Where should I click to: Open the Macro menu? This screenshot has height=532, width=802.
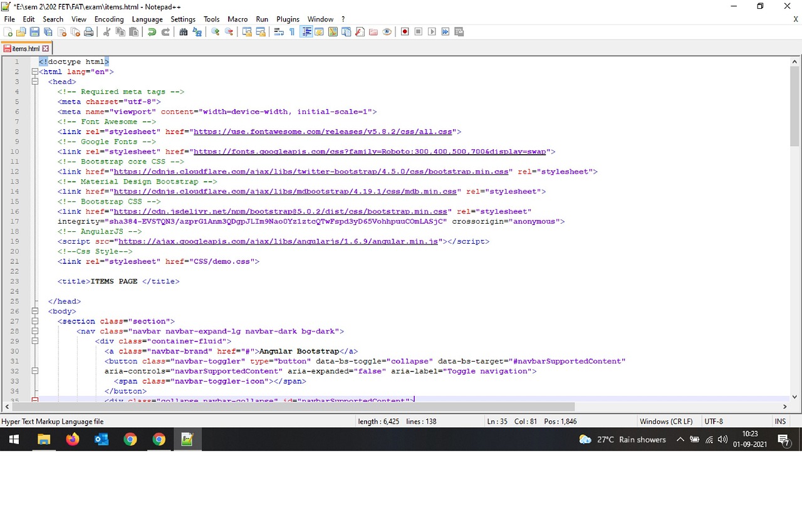tap(237, 19)
